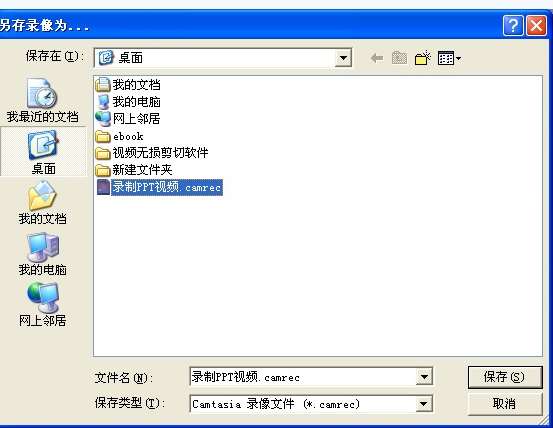Open the view menu icon
553x428 pixels.
pos(449,58)
